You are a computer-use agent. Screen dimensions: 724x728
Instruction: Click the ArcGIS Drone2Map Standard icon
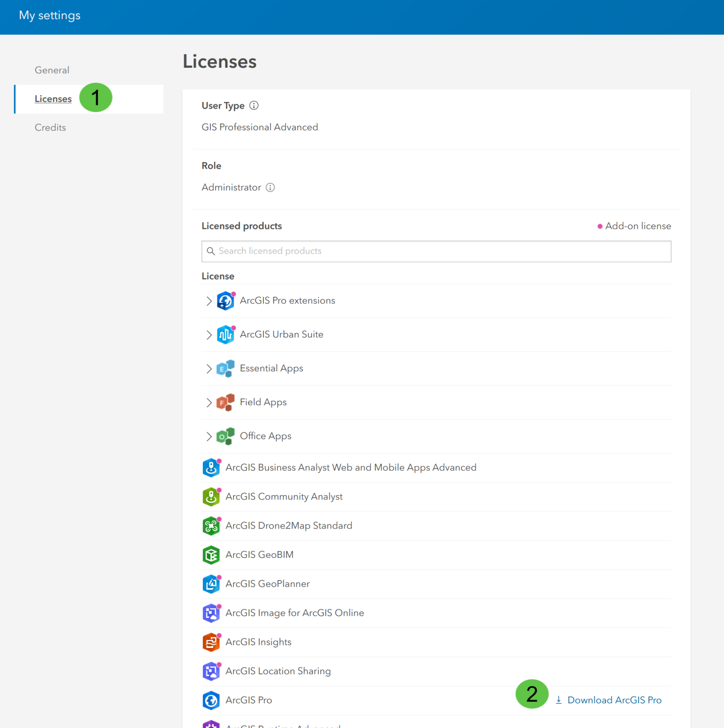pyautogui.click(x=211, y=526)
